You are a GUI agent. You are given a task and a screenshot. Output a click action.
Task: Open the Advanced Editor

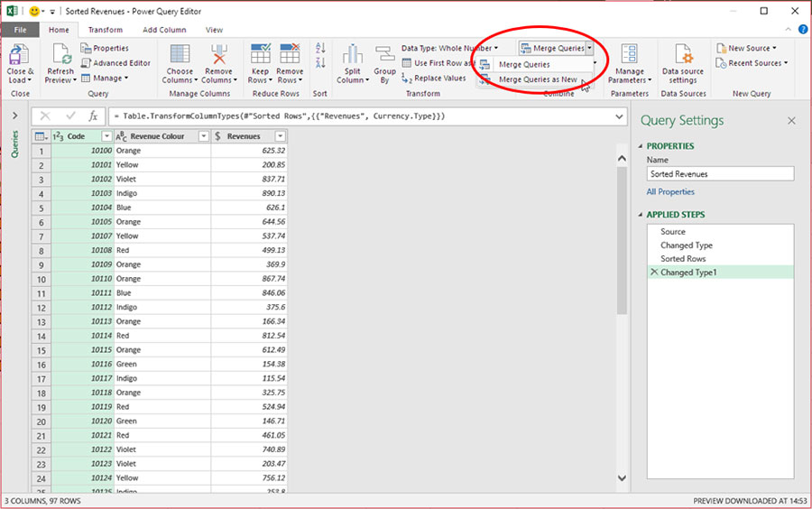click(x=115, y=63)
